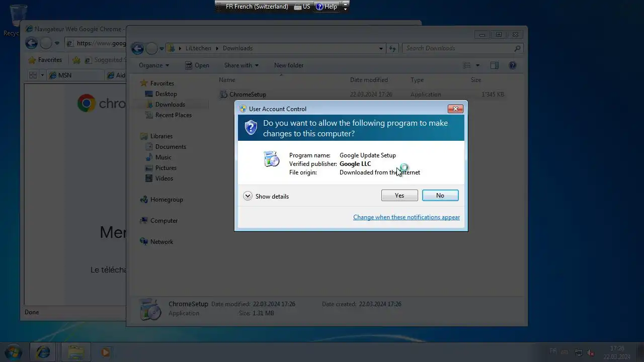Click the UAC shield icon in banner
The width and height of the screenshot is (644, 362).
[251, 127]
